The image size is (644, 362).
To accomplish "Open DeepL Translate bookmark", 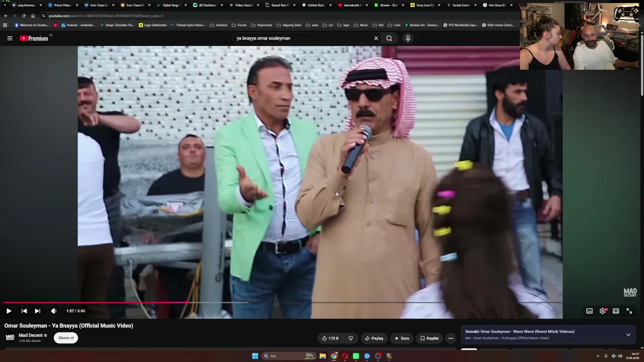I will point(117,25).
